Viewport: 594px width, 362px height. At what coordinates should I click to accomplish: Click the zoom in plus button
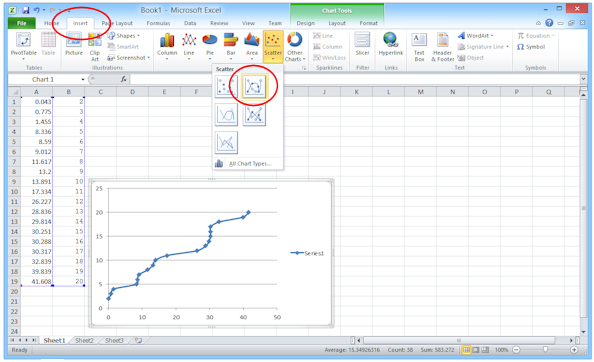(x=574, y=350)
